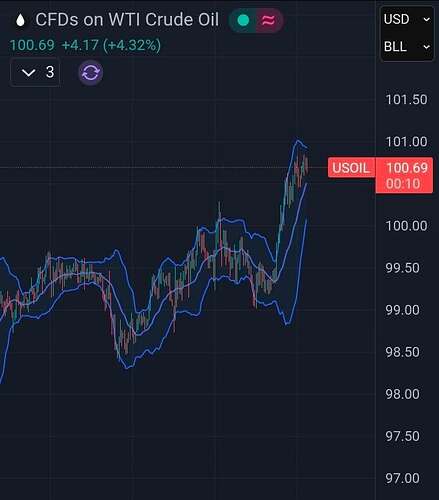
Task: Click the oil drop symbol icon
Action: [20, 20]
